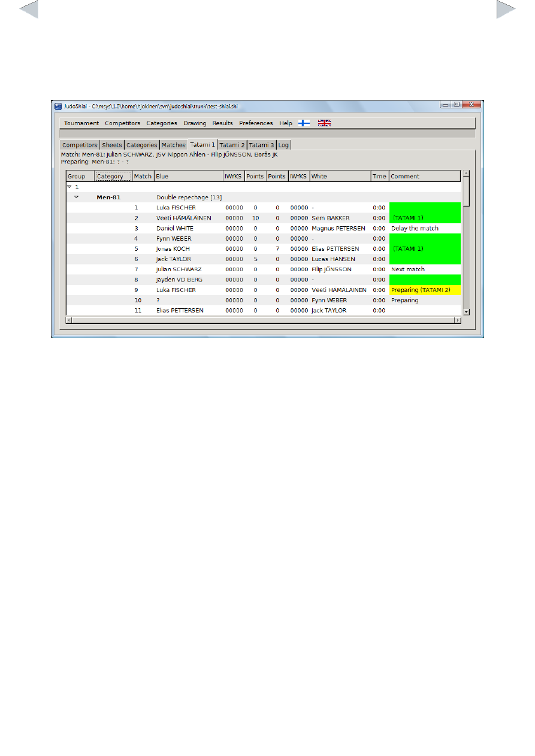Open the Preferences menu

coord(256,123)
